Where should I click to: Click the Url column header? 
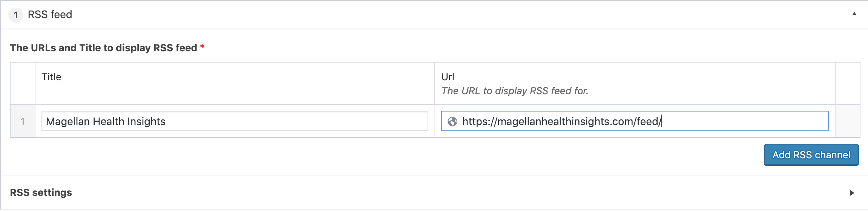[x=448, y=77]
